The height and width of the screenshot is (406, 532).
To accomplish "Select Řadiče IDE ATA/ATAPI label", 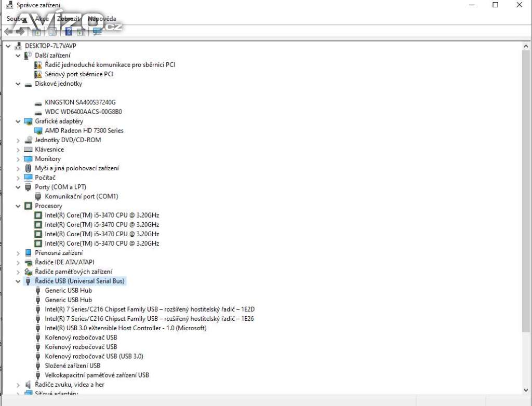I will click(64, 262).
